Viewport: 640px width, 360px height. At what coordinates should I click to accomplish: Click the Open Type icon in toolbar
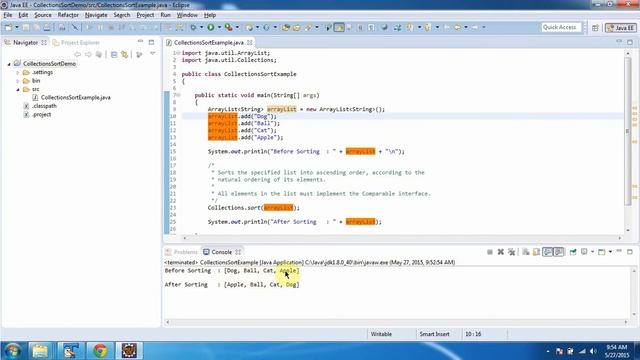coord(286,27)
